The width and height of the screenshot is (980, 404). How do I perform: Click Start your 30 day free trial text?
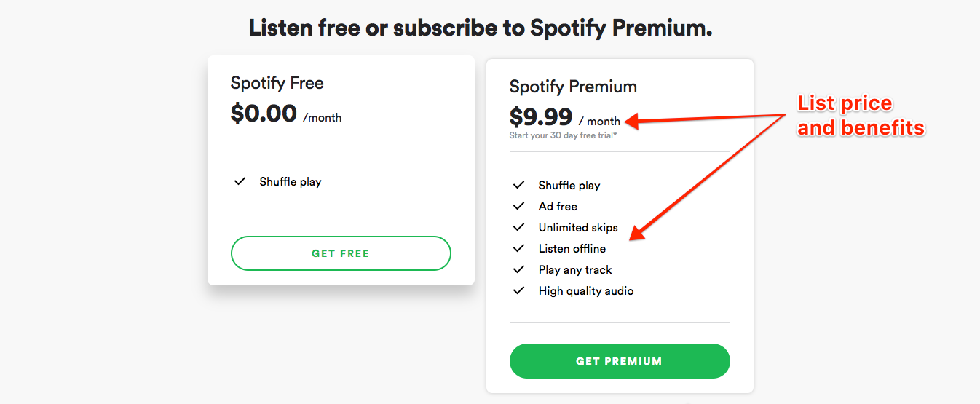click(564, 135)
